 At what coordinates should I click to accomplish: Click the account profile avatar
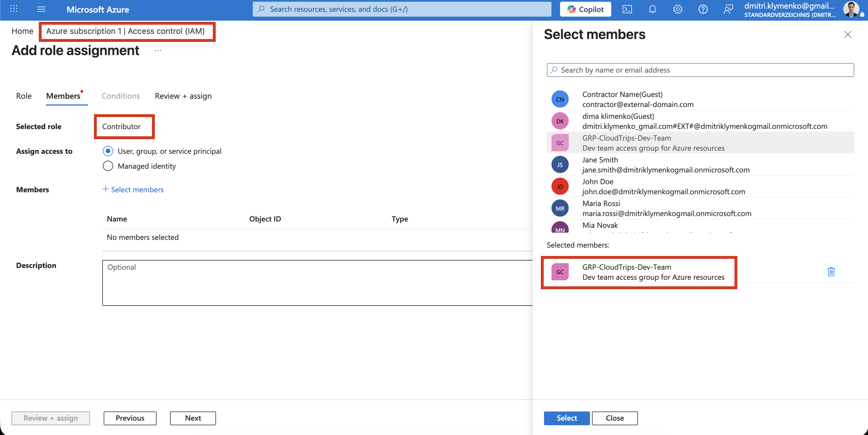(x=852, y=9)
